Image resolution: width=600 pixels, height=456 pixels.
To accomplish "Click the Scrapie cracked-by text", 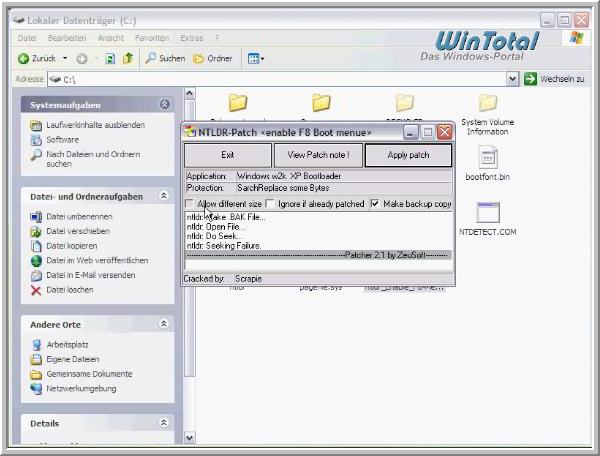I will pyautogui.click(x=248, y=278).
